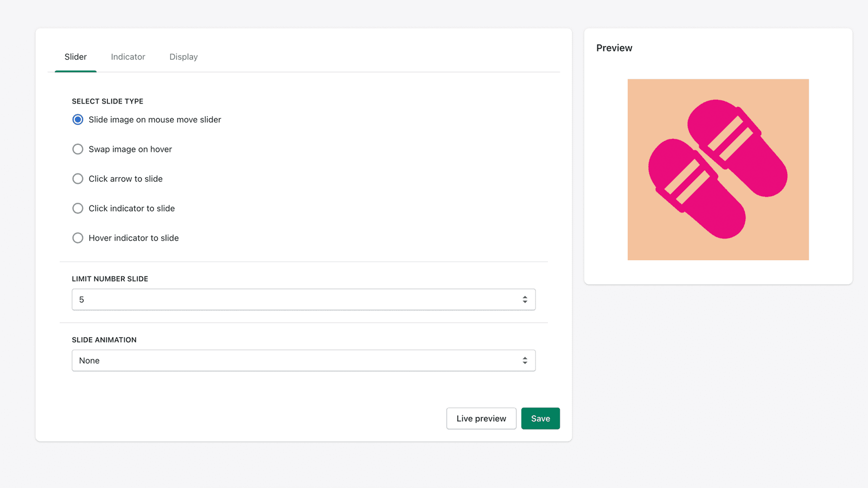Image resolution: width=868 pixels, height=488 pixels.
Task: Click the stepper arrows on the animation selector
Action: [x=525, y=360]
